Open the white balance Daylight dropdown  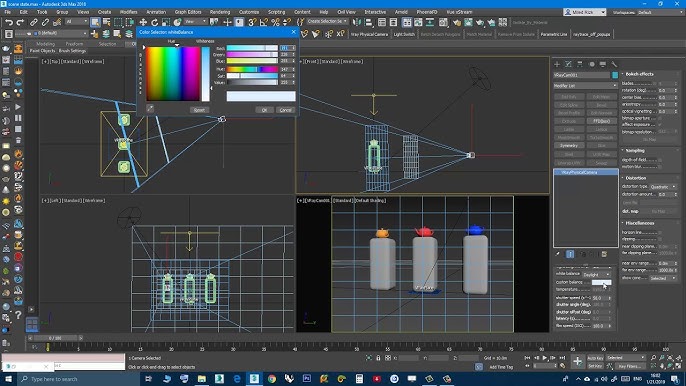coord(597,274)
